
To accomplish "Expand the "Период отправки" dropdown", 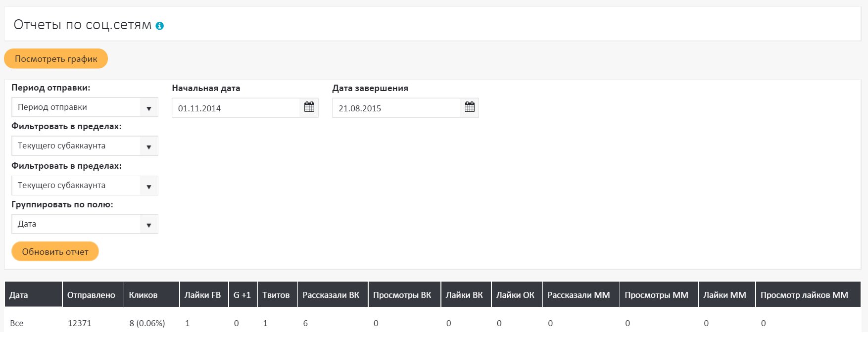I will pos(85,107).
